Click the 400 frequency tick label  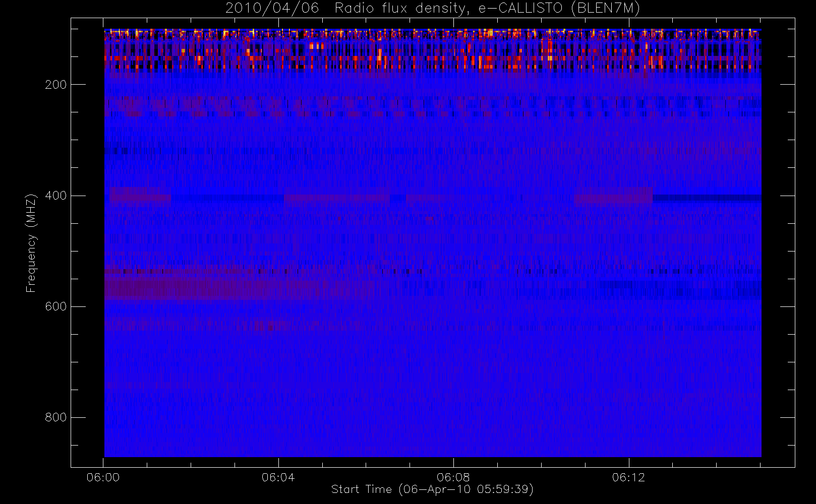tap(56, 196)
